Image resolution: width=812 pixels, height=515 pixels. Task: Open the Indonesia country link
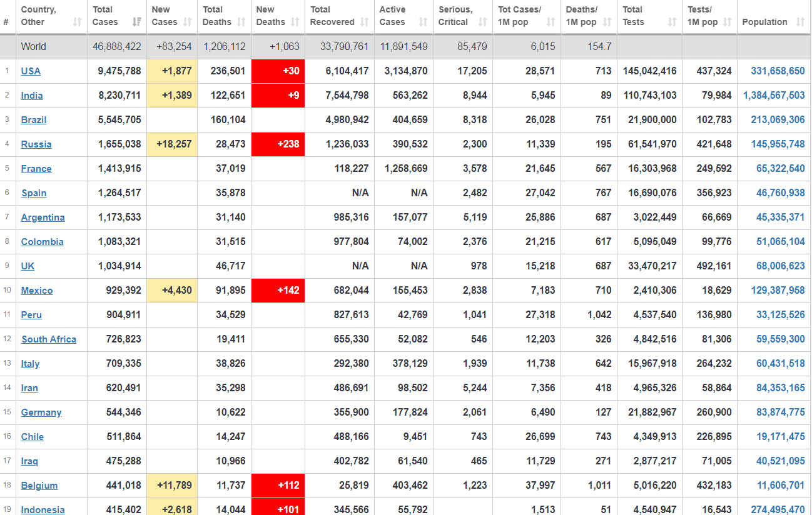click(x=43, y=509)
